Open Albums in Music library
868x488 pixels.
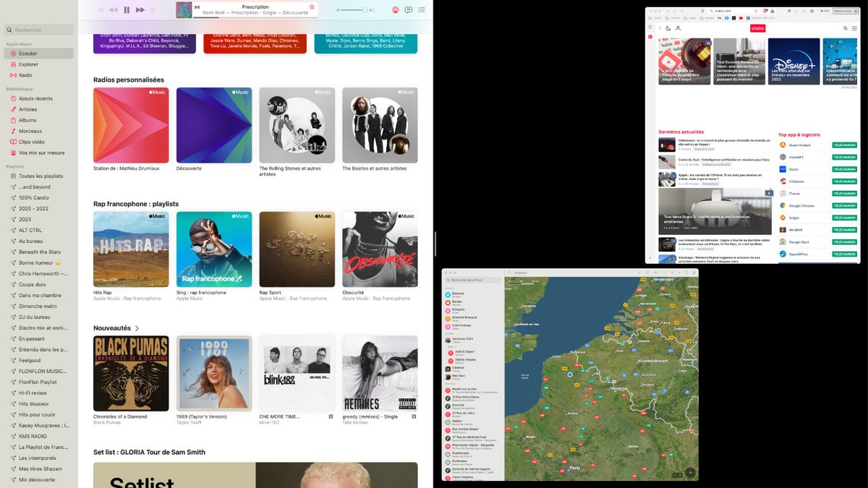pyautogui.click(x=39, y=120)
